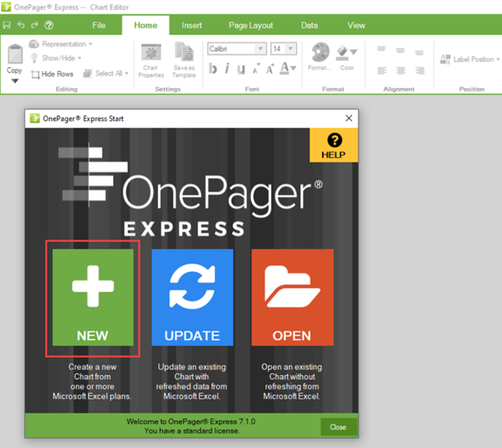
Task: Expand the Copy dropdown arrow
Action: click(15, 81)
